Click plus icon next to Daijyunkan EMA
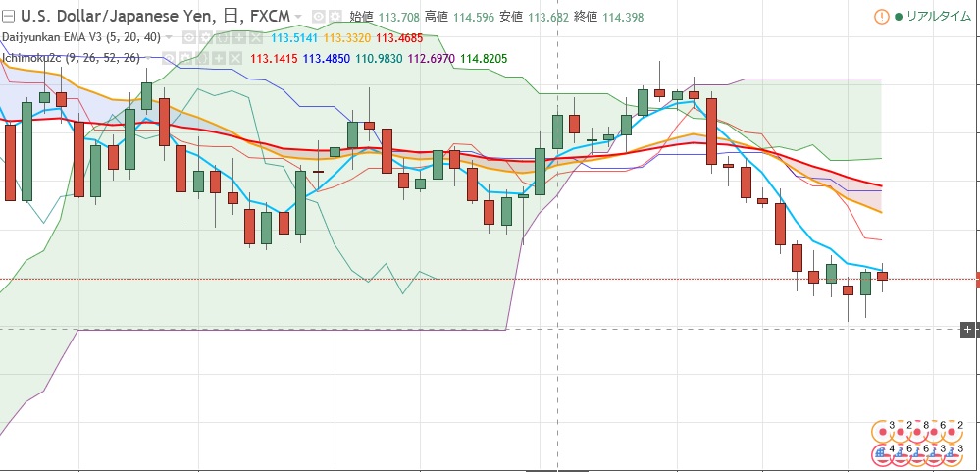980x472 pixels. click(239, 37)
